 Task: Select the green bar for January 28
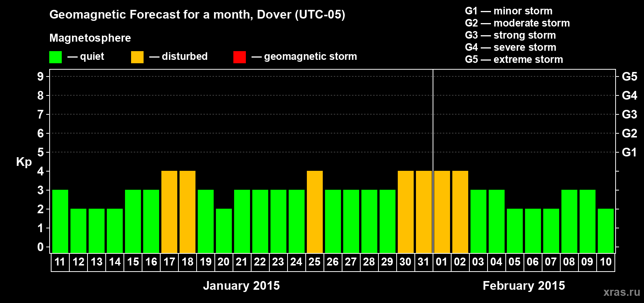369,221
